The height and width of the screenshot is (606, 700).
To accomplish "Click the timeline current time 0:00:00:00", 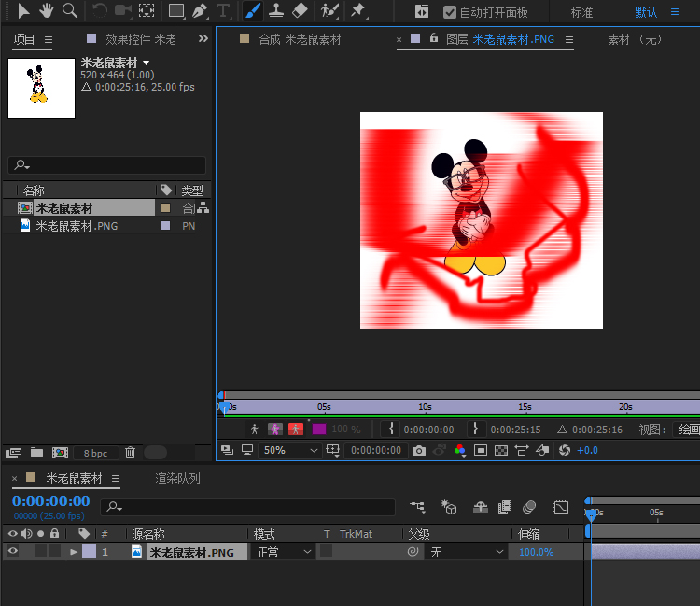I will [51, 501].
